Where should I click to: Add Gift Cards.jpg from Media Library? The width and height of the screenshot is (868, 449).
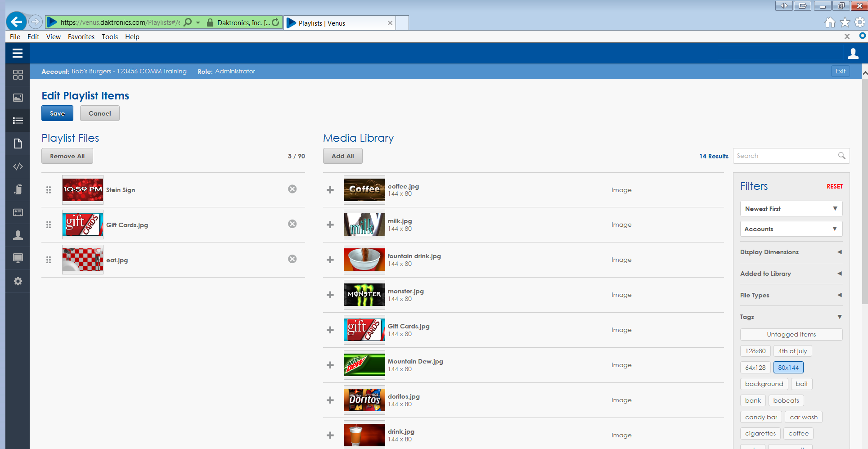tap(330, 330)
